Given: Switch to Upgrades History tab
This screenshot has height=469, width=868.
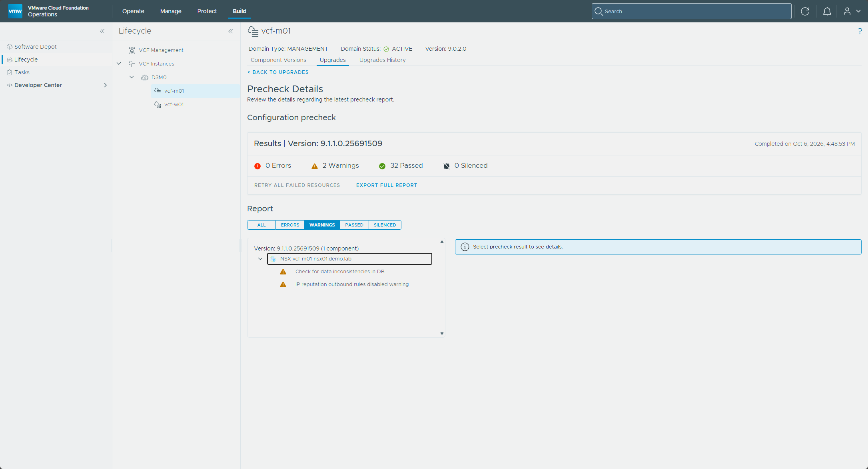Looking at the screenshot, I should pos(382,60).
